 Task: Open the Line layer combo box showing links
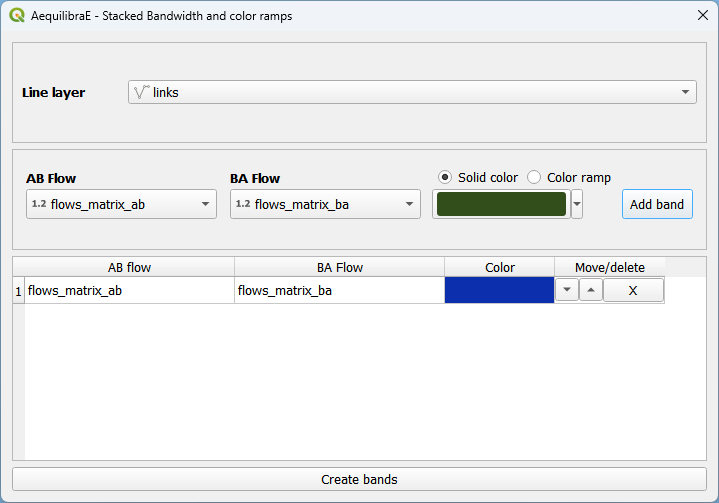pos(412,92)
